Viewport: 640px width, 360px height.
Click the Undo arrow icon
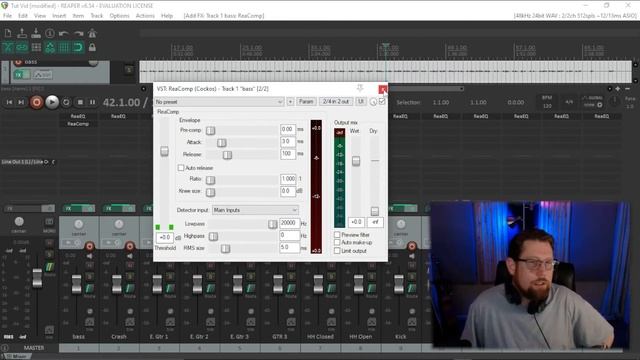[x=64, y=33]
